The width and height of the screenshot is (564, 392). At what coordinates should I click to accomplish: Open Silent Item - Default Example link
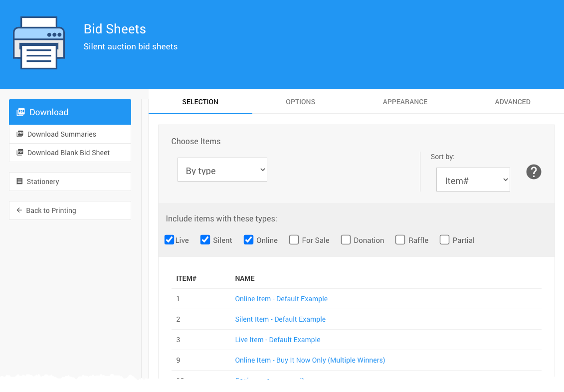280,319
